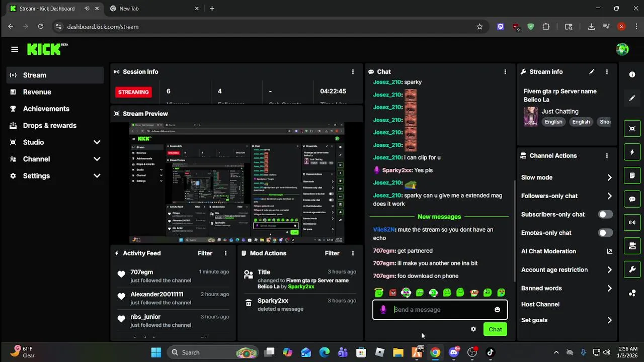Open TikTok from the taskbar
The image size is (644, 362).
click(491, 352)
